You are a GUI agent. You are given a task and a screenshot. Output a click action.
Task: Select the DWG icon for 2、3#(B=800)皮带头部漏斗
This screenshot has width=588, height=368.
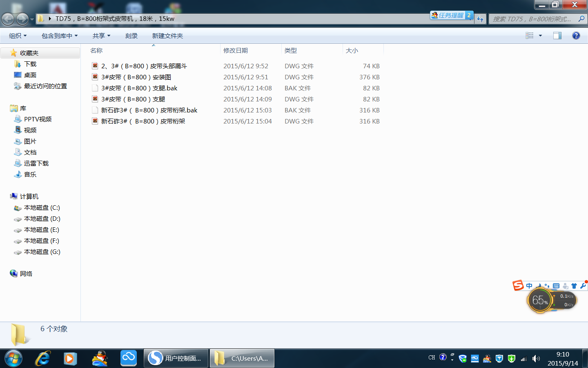point(95,66)
